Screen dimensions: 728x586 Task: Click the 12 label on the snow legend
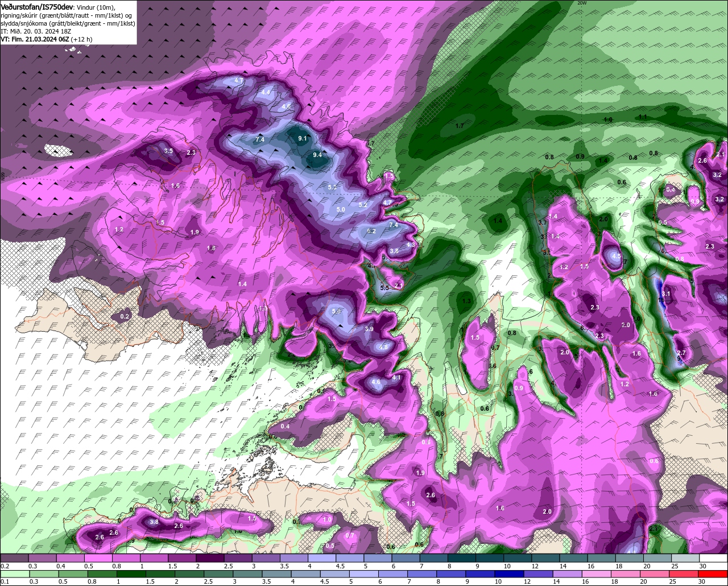tap(535, 566)
